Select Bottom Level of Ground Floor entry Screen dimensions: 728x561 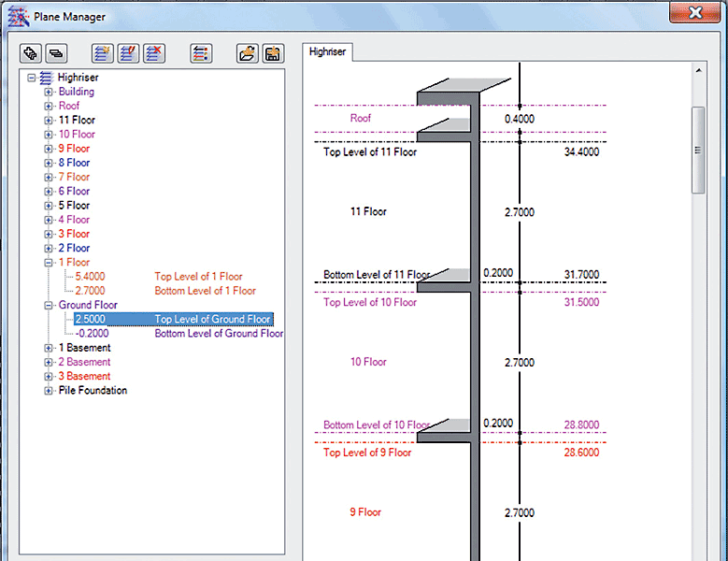[x=219, y=334]
